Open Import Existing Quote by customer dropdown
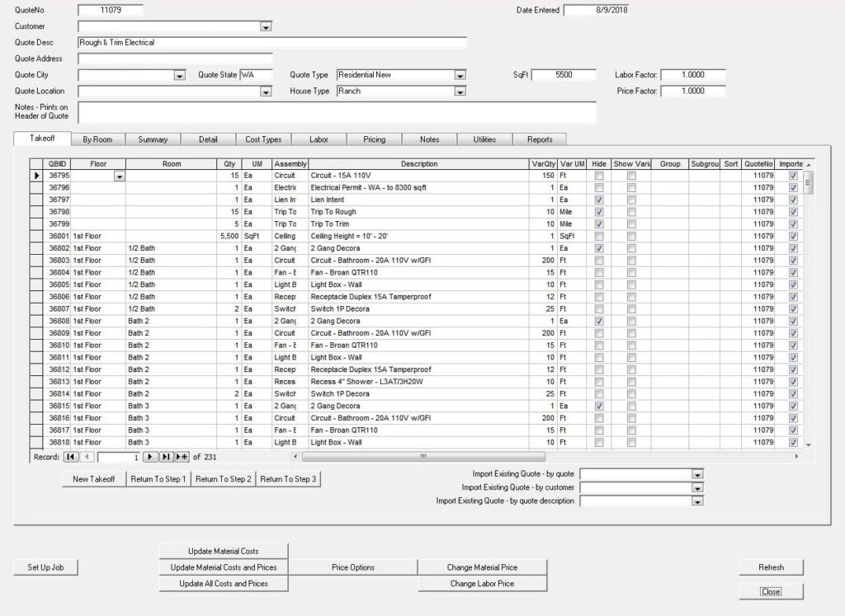The image size is (845, 616). (x=697, y=487)
